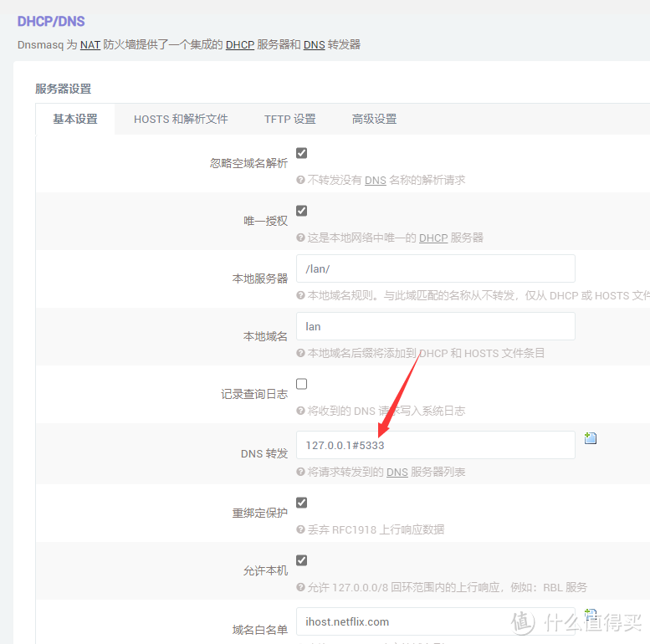
Task: Toggle the 唯一授权 checkbox
Action: point(302,211)
